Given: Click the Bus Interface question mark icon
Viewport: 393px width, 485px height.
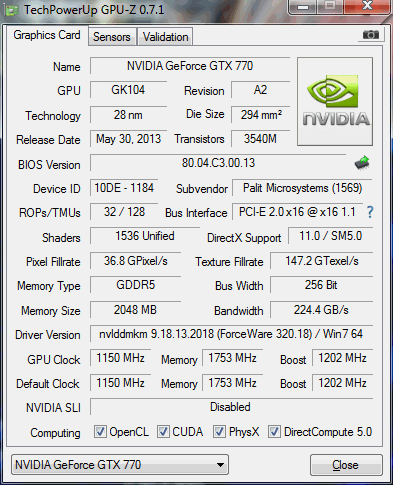Looking at the screenshot, I should (370, 212).
